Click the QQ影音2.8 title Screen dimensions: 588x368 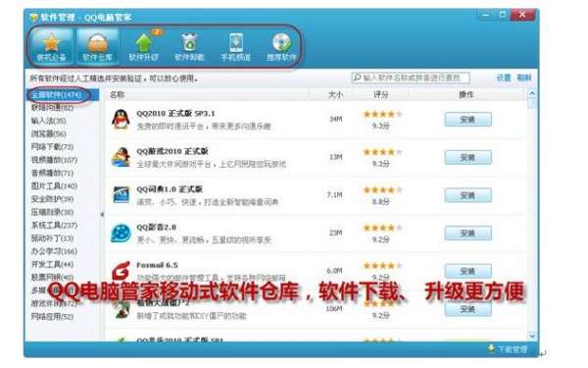[x=156, y=227]
